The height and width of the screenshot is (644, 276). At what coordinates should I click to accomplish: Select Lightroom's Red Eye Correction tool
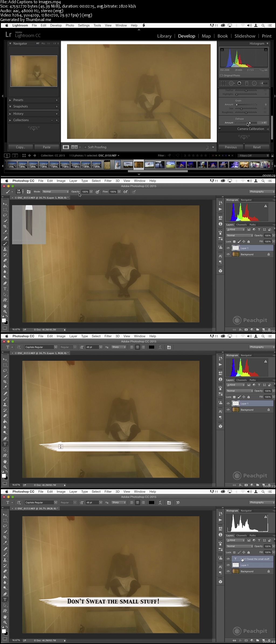tap(239, 83)
